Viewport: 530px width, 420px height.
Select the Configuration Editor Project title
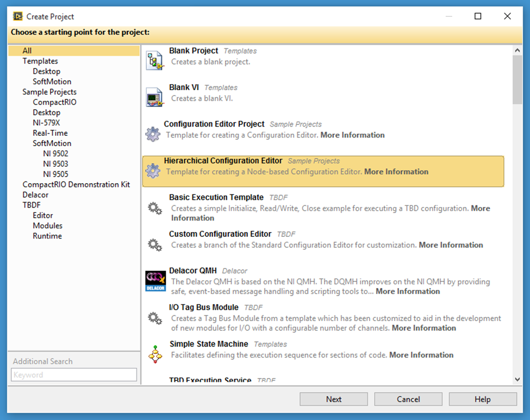[x=214, y=124]
